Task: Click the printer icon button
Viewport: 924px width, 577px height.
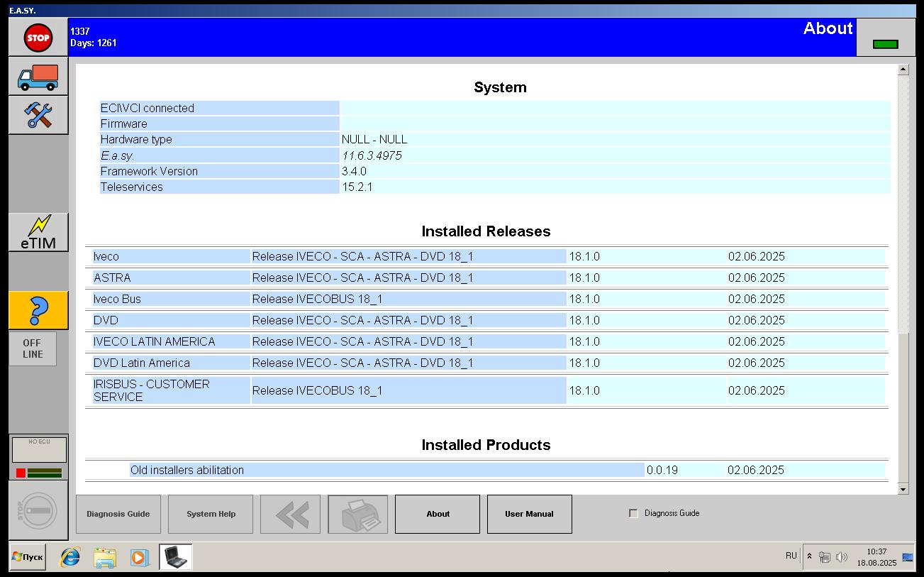Action: click(x=357, y=515)
